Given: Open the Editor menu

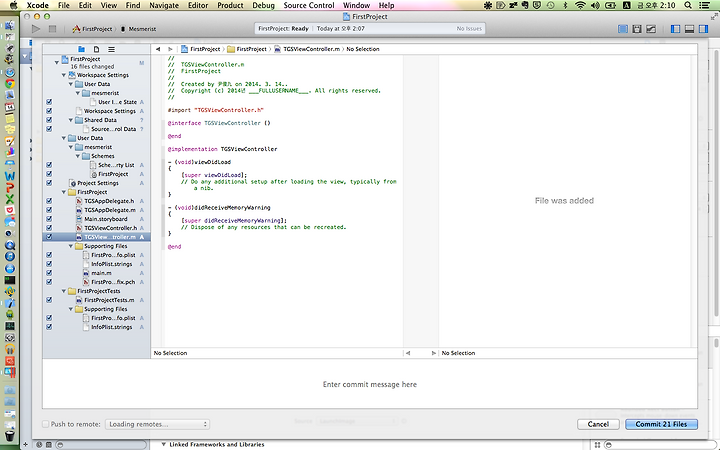Looking at the screenshot, I should pos(198,6).
